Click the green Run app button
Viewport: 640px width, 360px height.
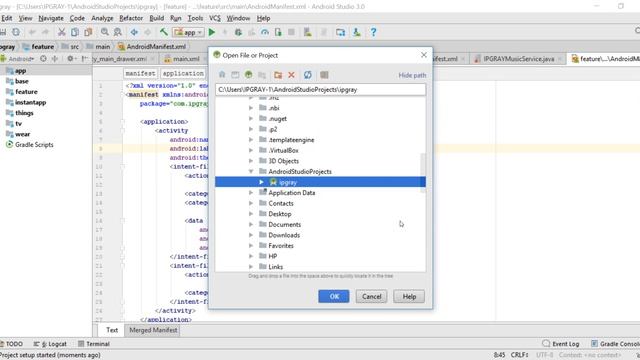pos(211,32)
